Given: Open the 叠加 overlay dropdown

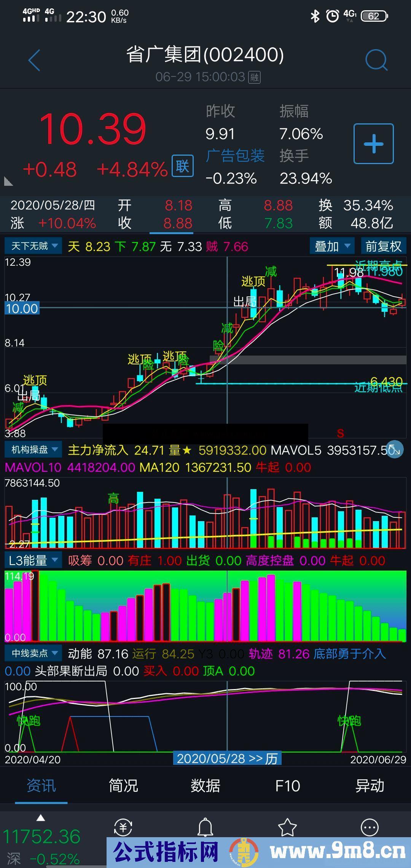Looking at the screenshot, I should click(x=332, y=246).
